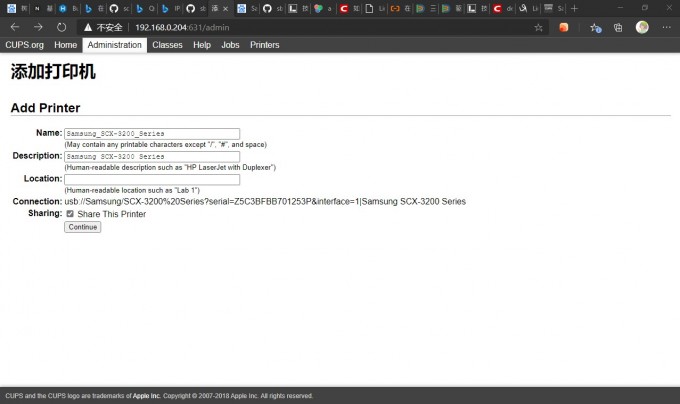Open the CUPS Help page
The width and height of the screenshot is (680, 404).
coord(202,45)
